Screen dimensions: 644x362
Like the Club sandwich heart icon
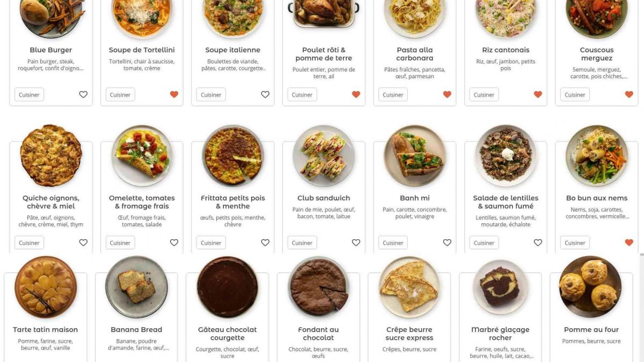pos(356,242)
